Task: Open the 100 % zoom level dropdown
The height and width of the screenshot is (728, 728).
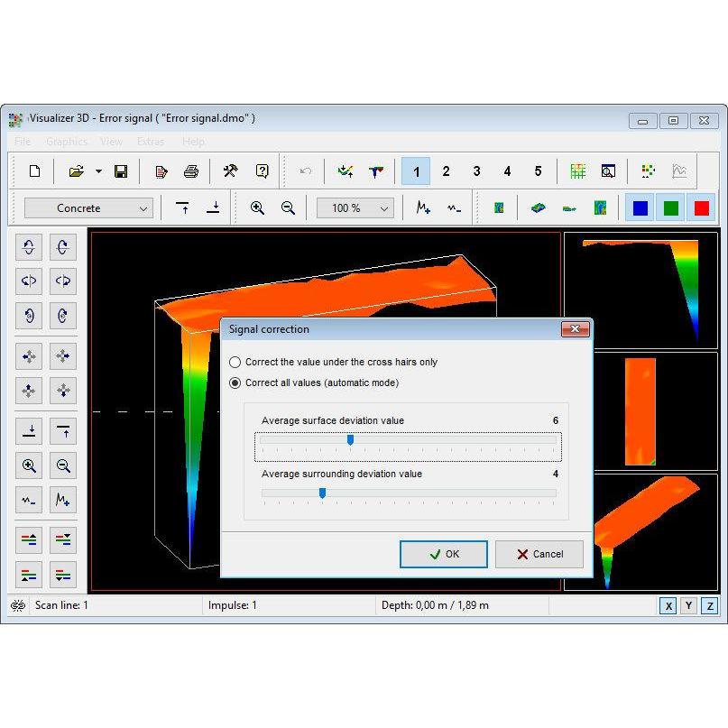Action: 355,208
